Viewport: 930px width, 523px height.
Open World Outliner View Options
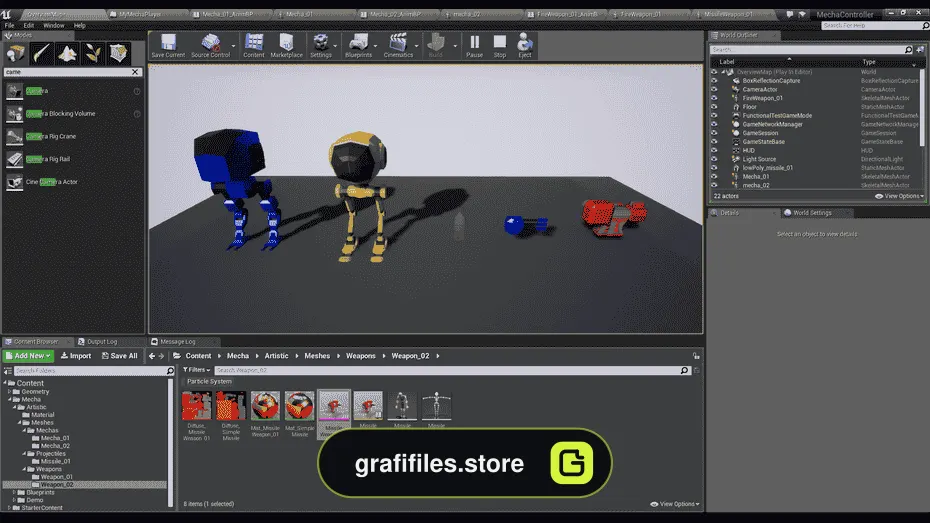899,196
